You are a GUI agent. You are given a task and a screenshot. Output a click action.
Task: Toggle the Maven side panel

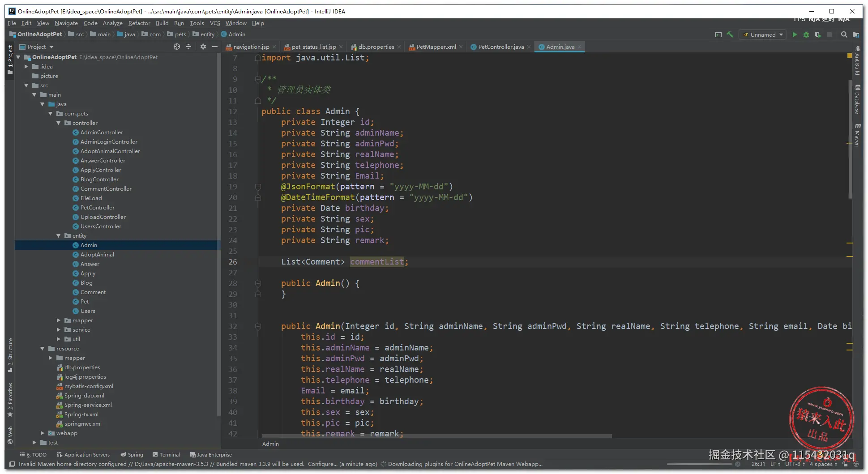point(857,135)
